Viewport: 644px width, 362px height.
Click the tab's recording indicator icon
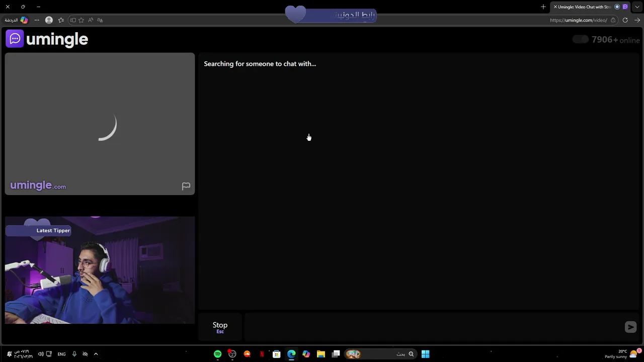[x=617, y=7]
